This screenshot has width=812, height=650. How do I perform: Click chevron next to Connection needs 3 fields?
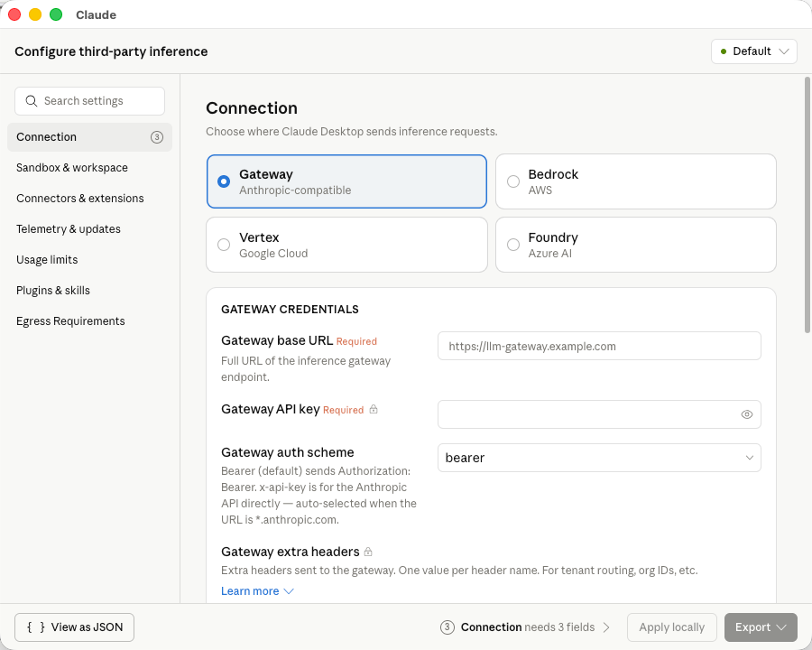[x=606, y=627]
